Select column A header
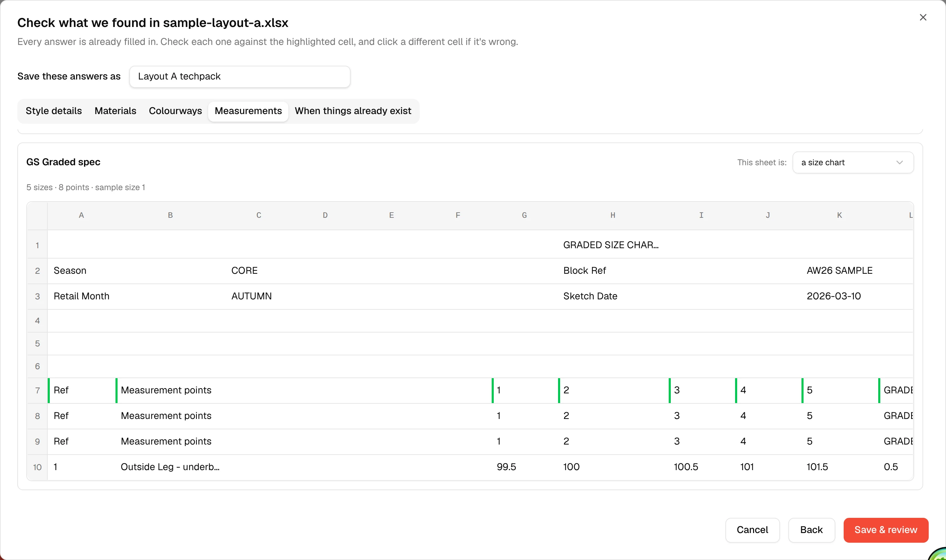 tap(82, 215)
